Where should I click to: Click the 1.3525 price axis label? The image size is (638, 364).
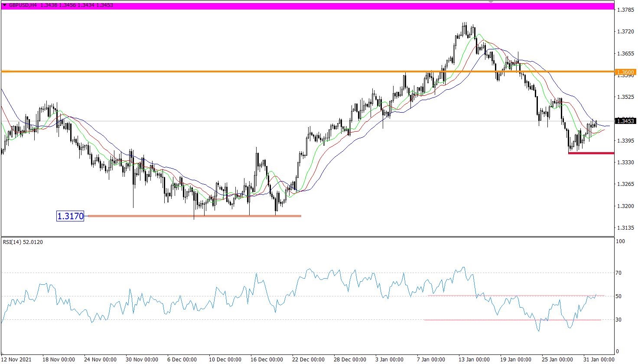(625, 97)
